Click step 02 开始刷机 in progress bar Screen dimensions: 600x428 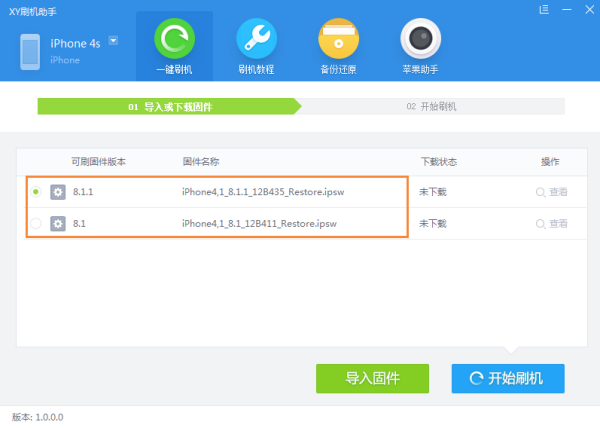[431, 106]
